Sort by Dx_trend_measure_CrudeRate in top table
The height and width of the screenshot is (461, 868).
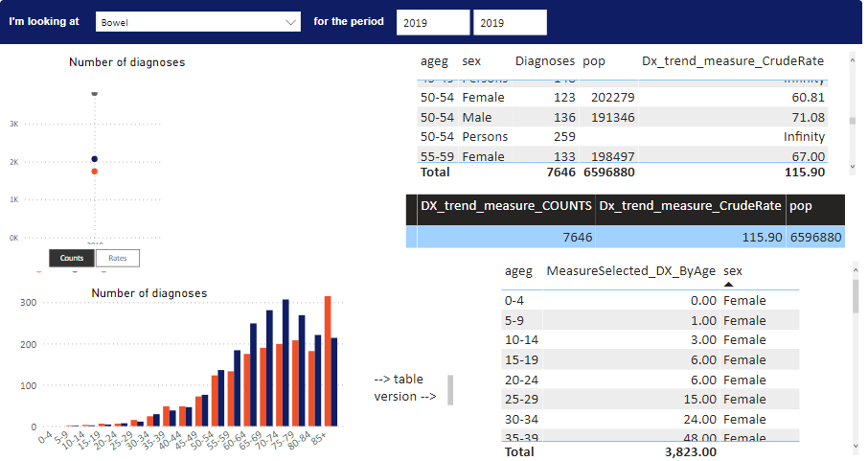tap(732, 61)
